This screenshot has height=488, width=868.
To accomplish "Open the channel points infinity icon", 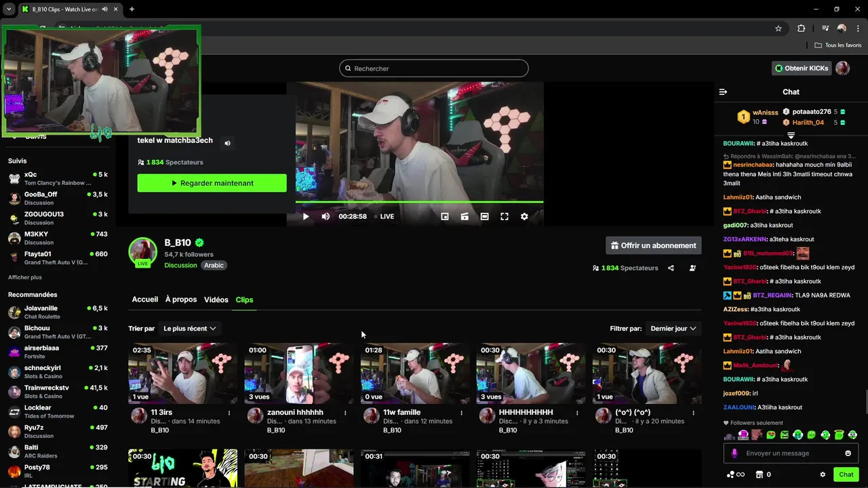I will pyautogui.click(x=736, y=474).
